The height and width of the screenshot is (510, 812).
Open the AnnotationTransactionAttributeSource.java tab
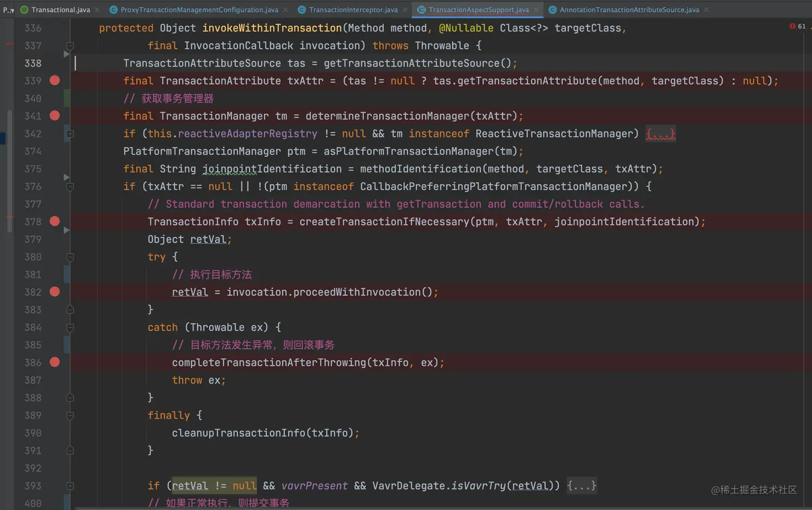click(629, 10)
